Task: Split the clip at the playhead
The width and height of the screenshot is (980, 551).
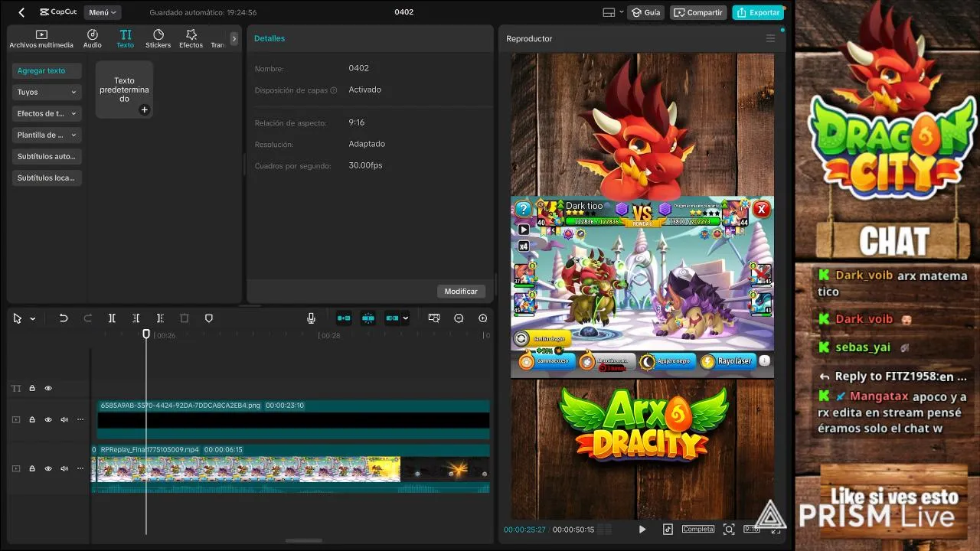Action: 112,318
